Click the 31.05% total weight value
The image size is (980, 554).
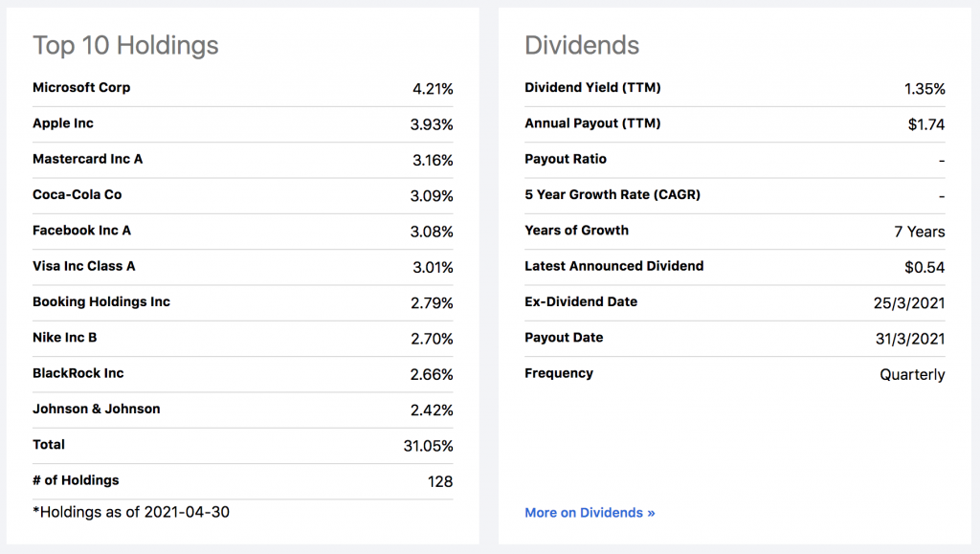pos(428,445)
